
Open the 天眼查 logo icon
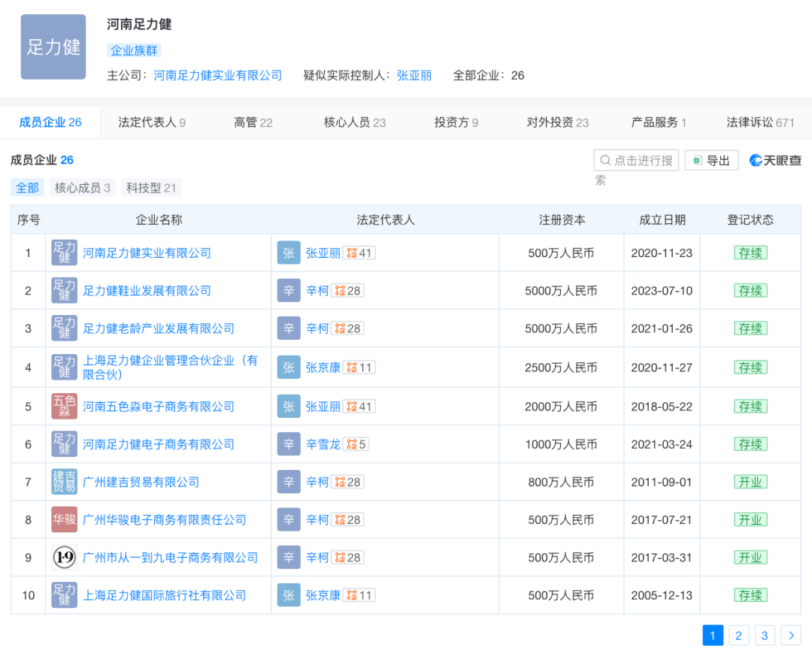(x=775, y=160)
